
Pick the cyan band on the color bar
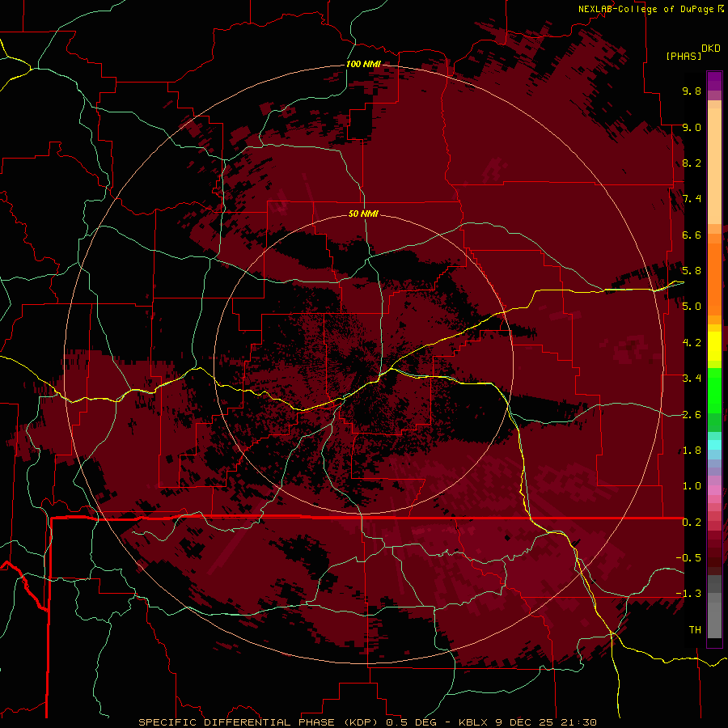(x=714, y=445)
